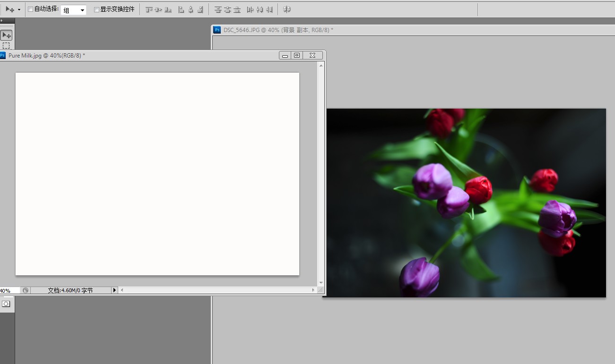Image resolution: width=615 pixels, height=364 pixels.
Task: Click the white Pure Milk canvas
Action: [157, 174]
